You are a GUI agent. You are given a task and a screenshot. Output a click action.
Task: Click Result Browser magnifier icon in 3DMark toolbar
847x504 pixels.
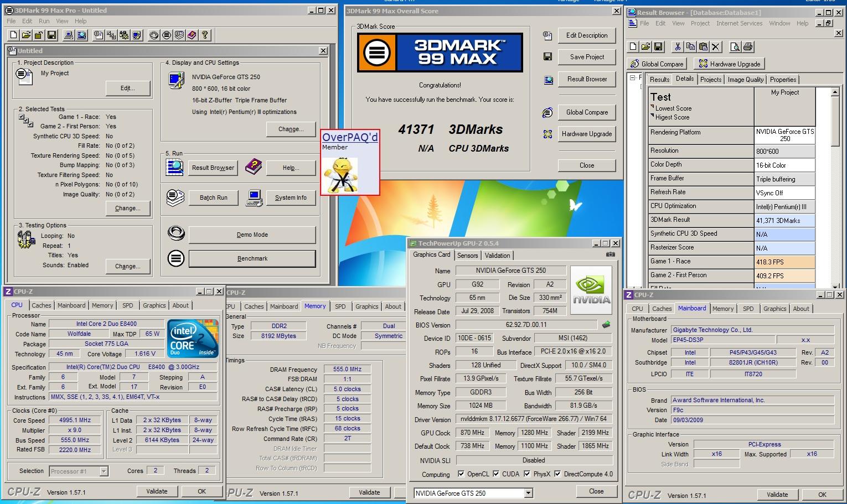[81, 35]
